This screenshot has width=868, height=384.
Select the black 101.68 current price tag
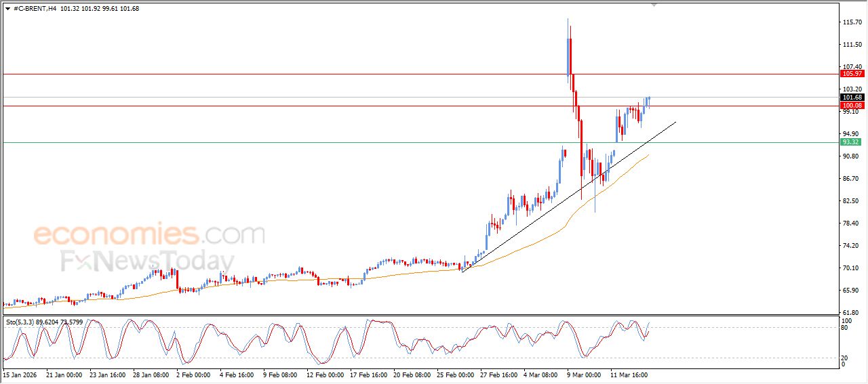click(x=851, y=98)
